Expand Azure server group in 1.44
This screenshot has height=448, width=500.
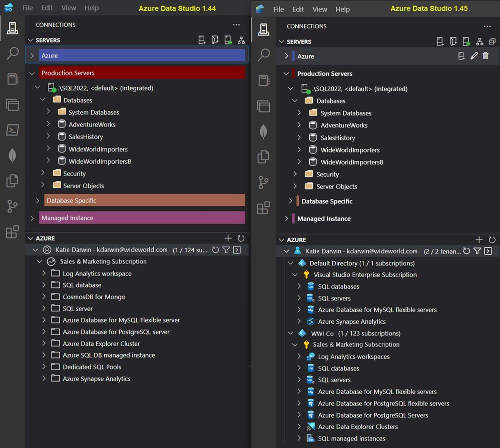(32, 55)
